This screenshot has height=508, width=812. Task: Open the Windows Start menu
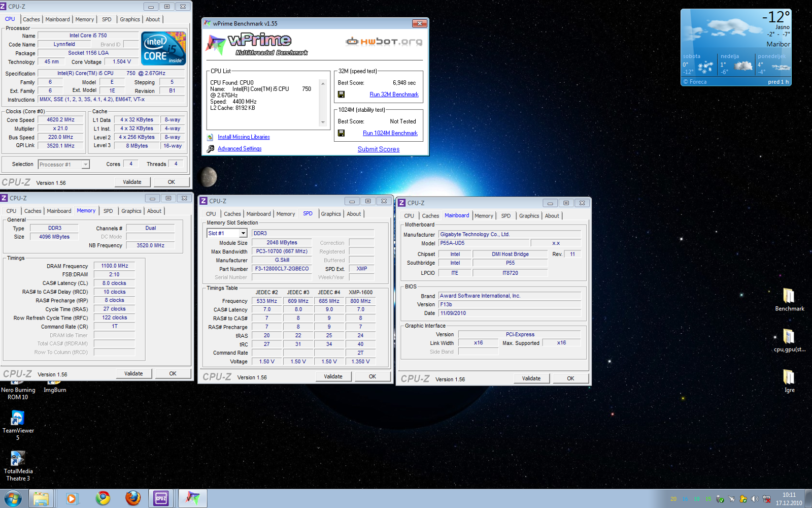point(13,498)
